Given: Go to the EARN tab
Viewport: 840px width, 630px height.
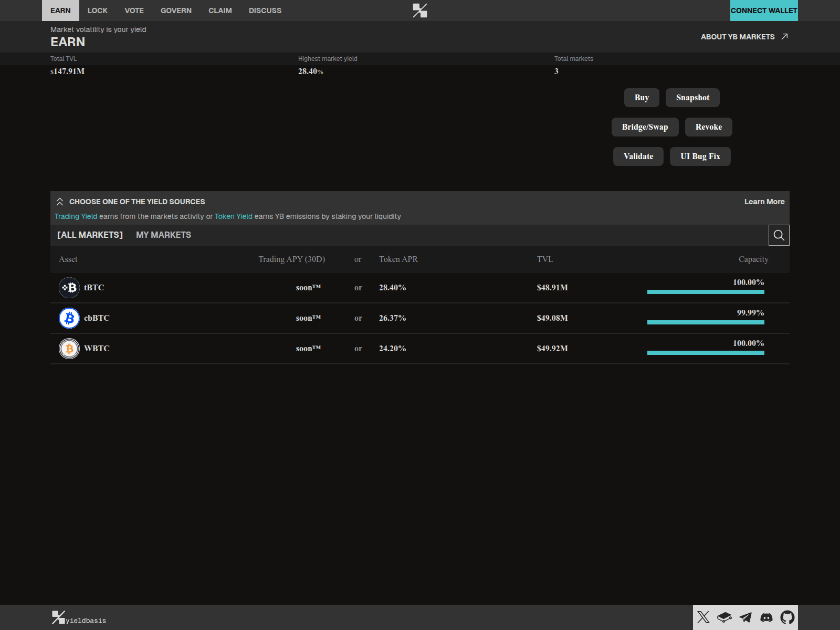Looking at the screenshot, I should coord(60,10).
